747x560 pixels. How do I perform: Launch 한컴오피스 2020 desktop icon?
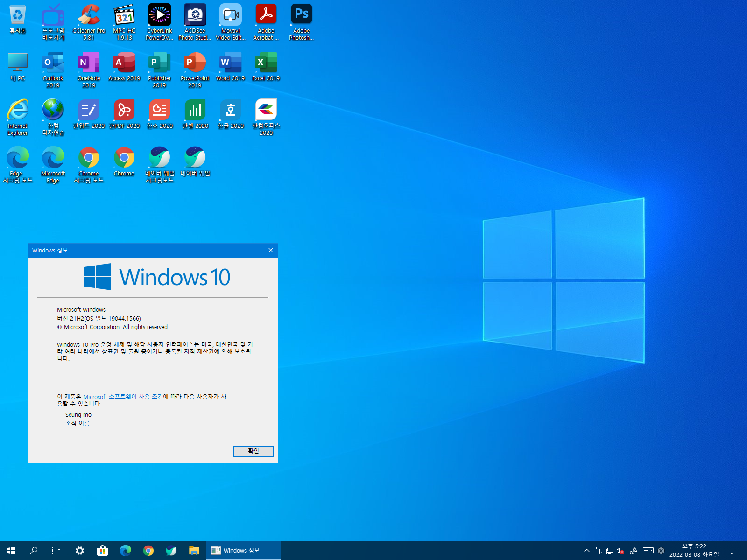pos(266,117)
